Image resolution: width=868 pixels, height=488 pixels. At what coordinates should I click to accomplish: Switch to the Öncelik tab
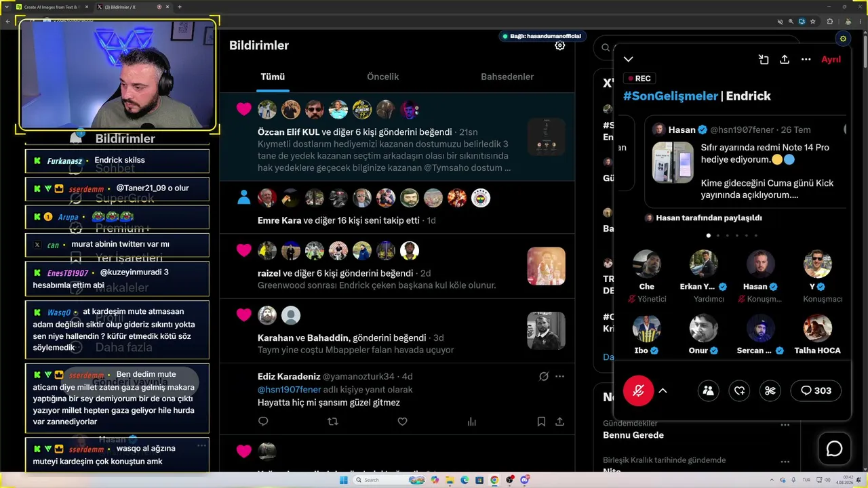pyautogui.click(x=382, y=77)
